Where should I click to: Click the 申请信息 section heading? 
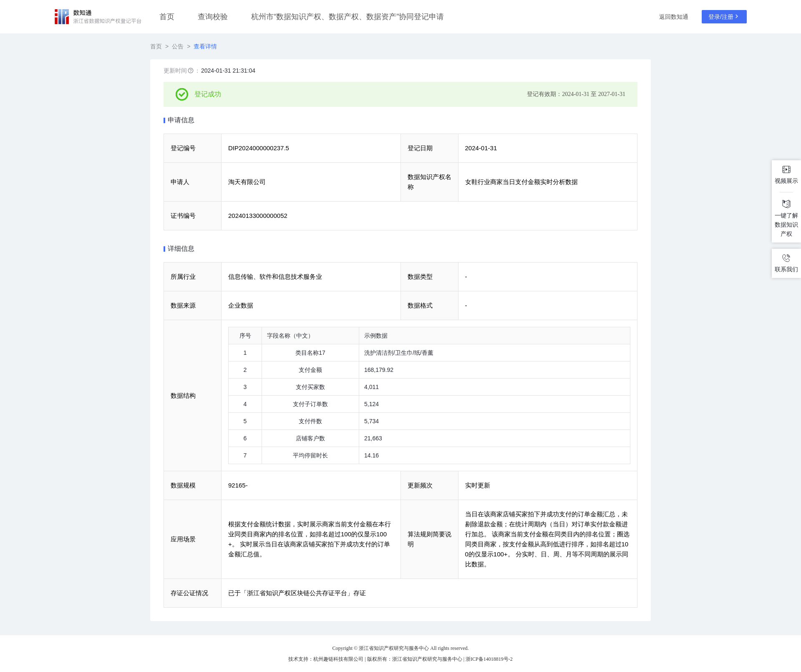(x=181, y=120)
